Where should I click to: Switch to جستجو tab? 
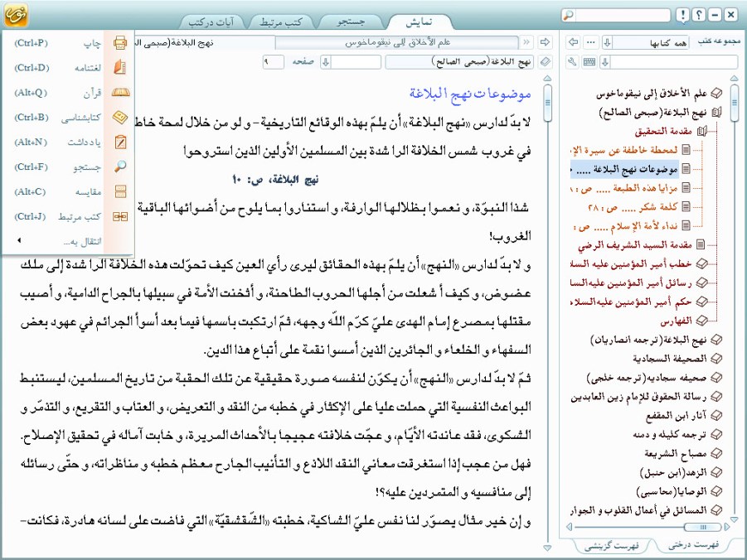click(x=351, y=22)
